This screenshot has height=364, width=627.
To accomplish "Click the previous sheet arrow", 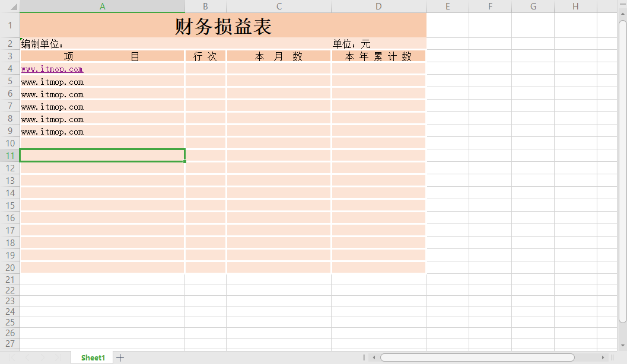I will coord(27,357).
